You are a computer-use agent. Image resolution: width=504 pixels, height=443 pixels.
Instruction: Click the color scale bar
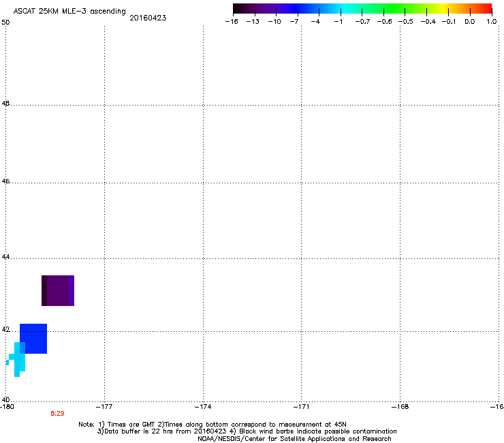tap(362, 9)
